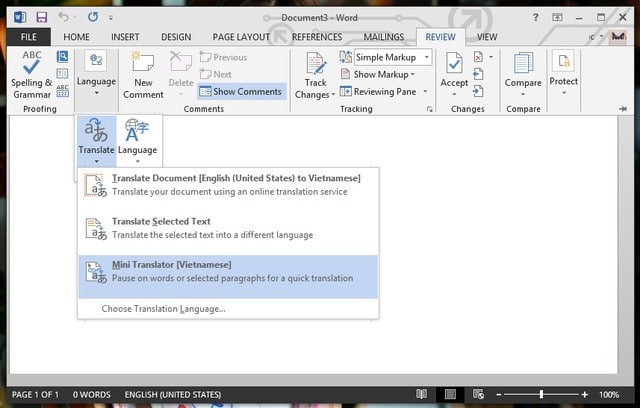Switch to the PAGE LAYOUT tab
The width and height of the screenshot is (640, 408).
241,37
